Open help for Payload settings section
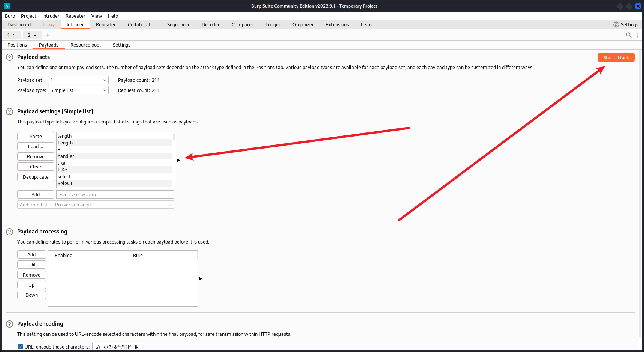 (x=10, y=112)
